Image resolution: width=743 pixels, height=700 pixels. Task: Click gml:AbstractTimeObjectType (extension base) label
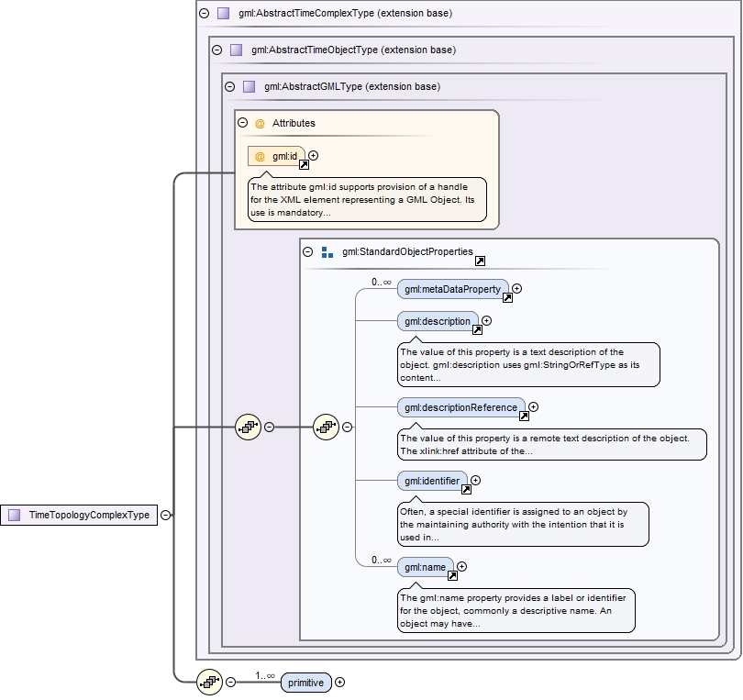click(353, 50)
